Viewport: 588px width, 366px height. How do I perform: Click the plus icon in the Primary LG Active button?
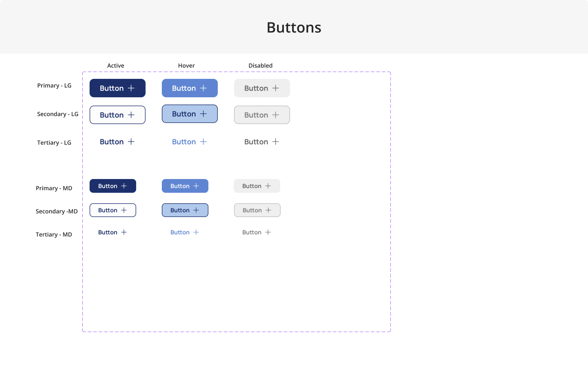[x=131, y=88]
